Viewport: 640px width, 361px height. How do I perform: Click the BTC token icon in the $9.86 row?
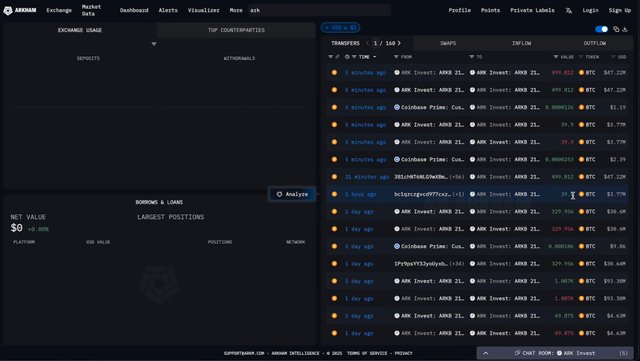pyautogui.click(x=581, y=246)
